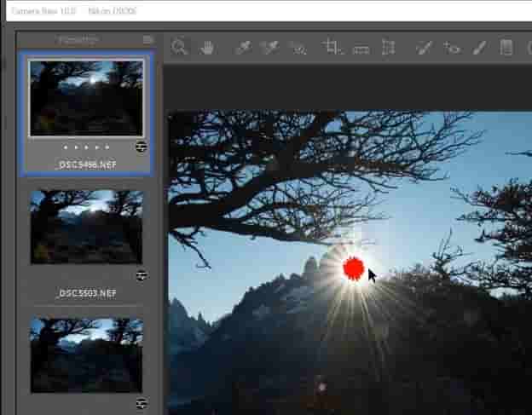Select the Transform tool
The width and height of the screenshot is (532, 415).
pos(388,48)
